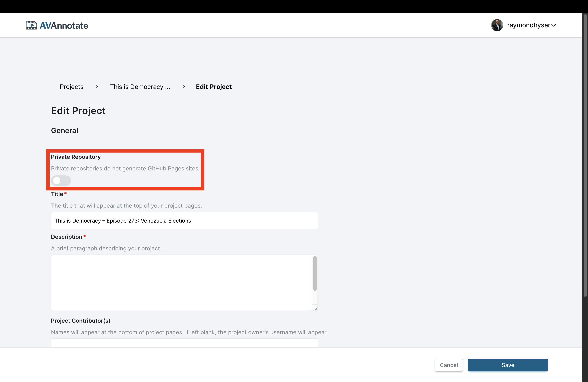Click the breadcrumb chevron before Edit Project
This screenshot has width=588, height=382.
pos(184,87)
